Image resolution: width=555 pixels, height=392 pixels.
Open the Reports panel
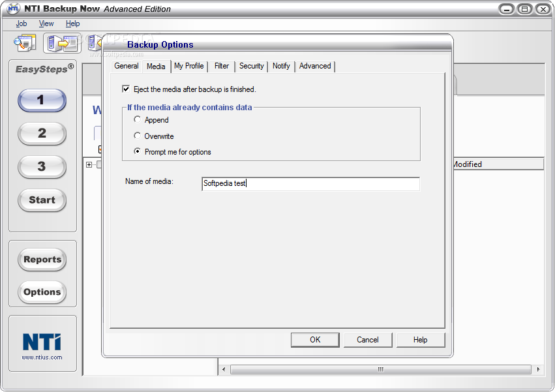(x=42, y=260)
